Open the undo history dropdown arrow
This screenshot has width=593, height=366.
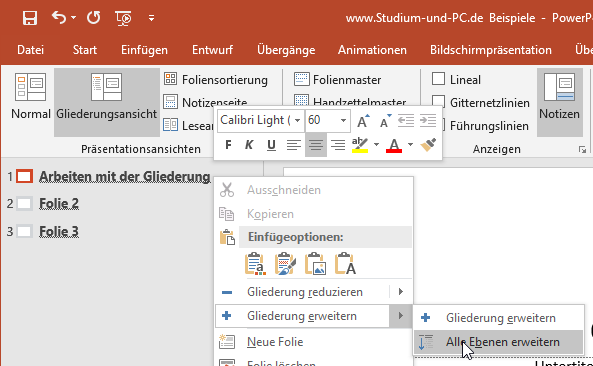click(73, 17)
